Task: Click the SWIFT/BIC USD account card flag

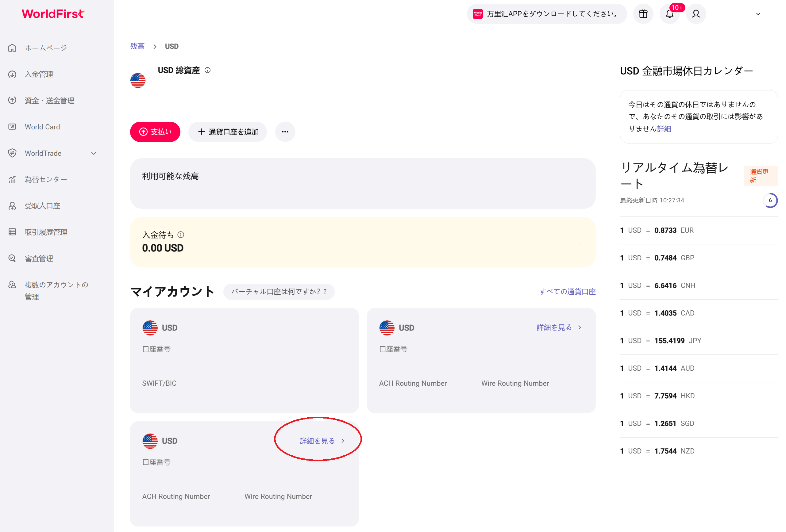Action: (x=150, y=327)
